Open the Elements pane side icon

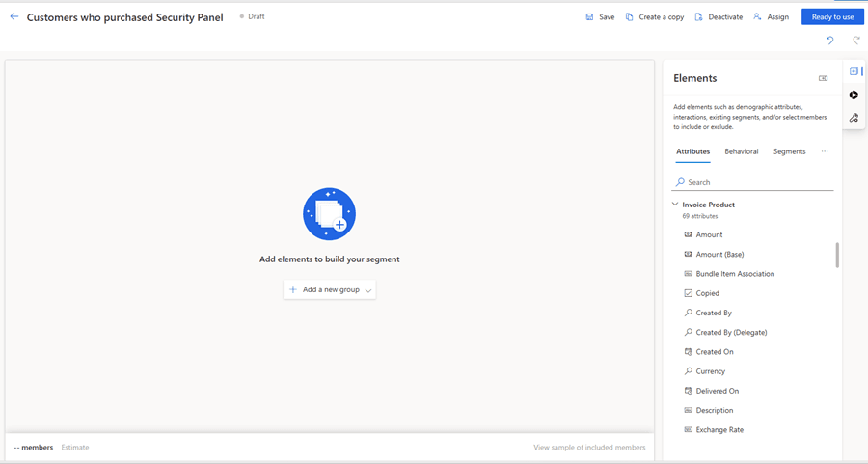(x=854, y=71)
